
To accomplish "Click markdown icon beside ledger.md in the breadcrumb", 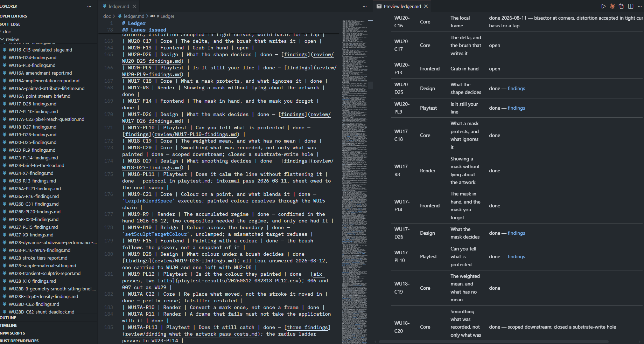I will pyautogui.click(x=120, y=16).
